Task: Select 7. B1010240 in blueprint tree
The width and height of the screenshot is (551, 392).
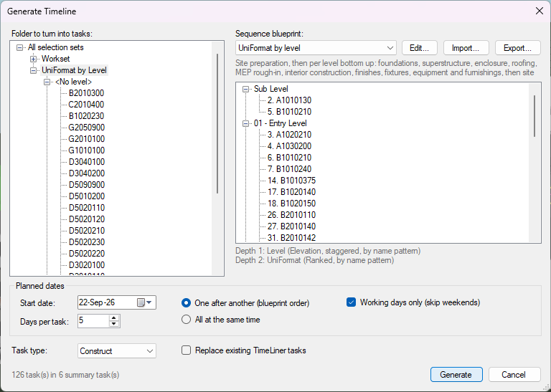Action: point(289,169)
